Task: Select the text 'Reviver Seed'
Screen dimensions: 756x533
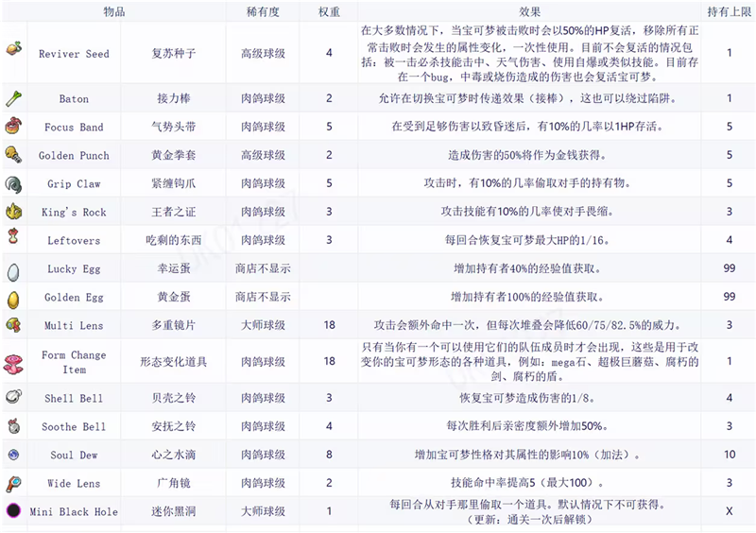Action: (74, 54)
